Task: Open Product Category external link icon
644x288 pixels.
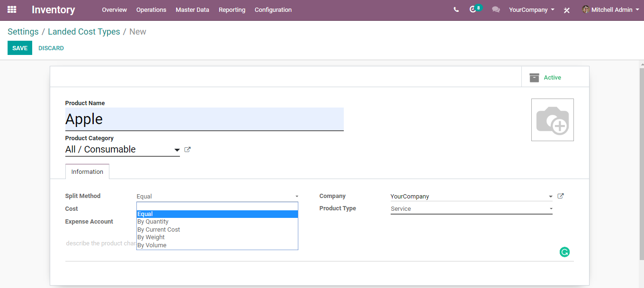Action: [188, 150]
